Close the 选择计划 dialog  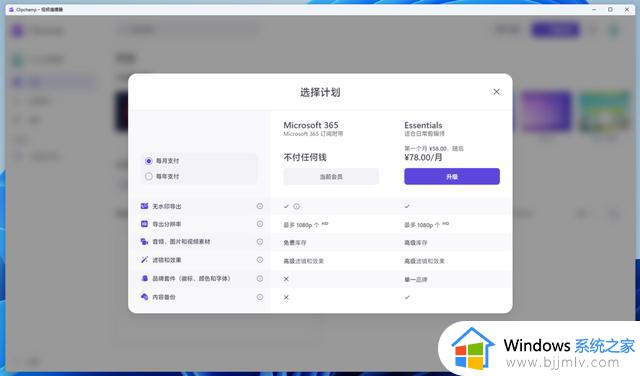click(x=496, y=92)
